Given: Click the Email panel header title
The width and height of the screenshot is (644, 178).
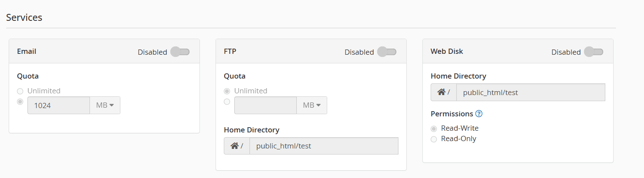Looking at the screenshot, I should (x=27, y=51).
